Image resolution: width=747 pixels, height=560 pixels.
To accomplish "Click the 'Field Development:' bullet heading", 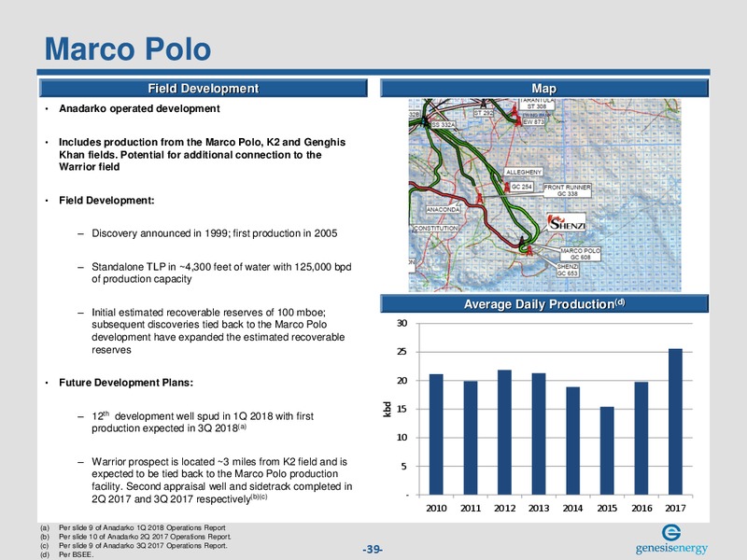I will (x=106, y=201).
